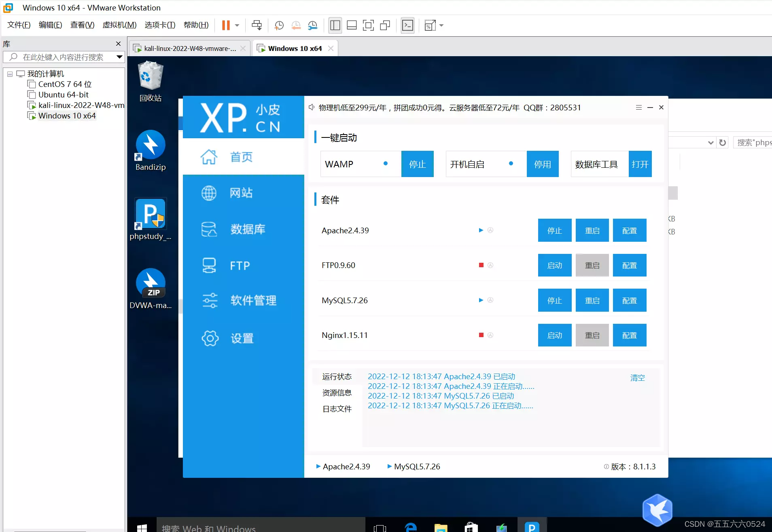Close the Windows 10 x64 tab

[331, 49]
